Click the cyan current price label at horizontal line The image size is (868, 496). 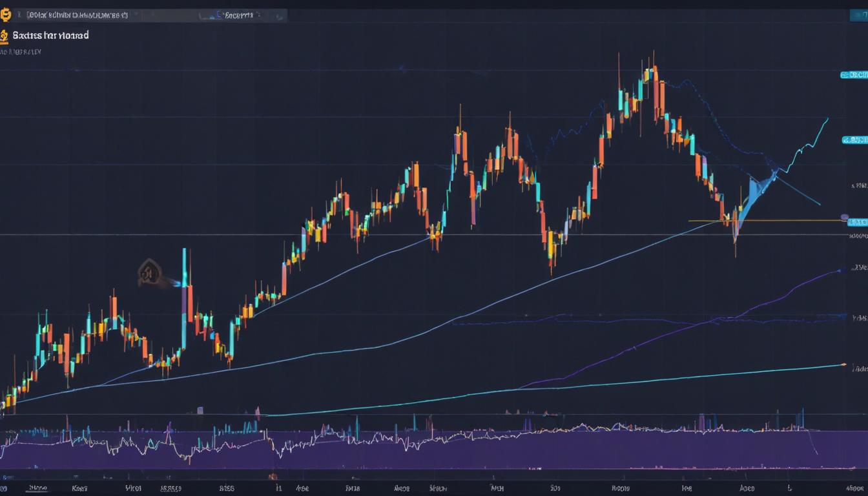pos(856,222)
